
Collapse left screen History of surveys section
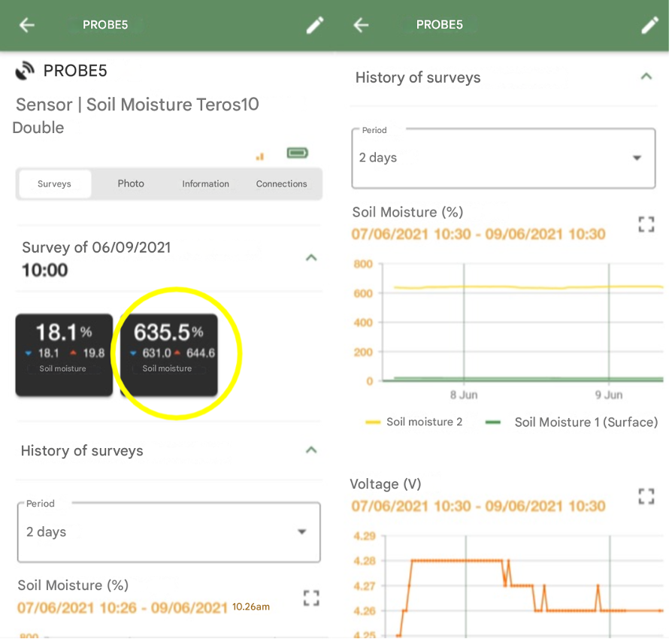311,450
